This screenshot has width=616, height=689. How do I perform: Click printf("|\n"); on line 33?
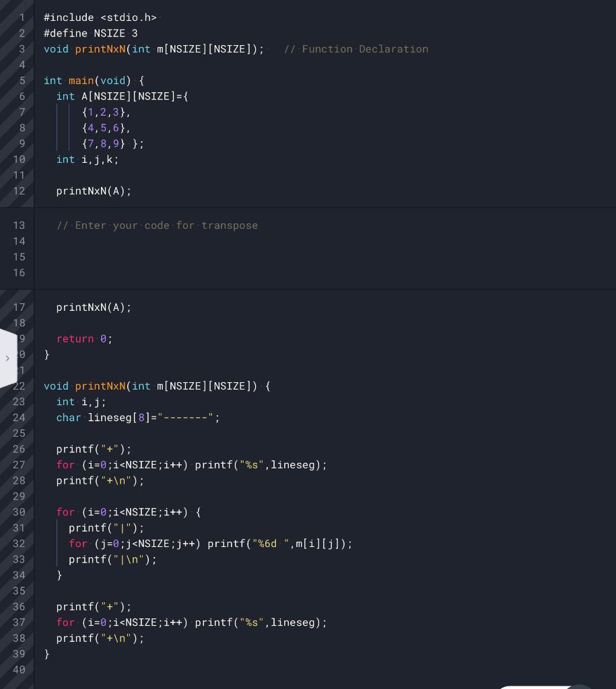[x=112, y=560]
